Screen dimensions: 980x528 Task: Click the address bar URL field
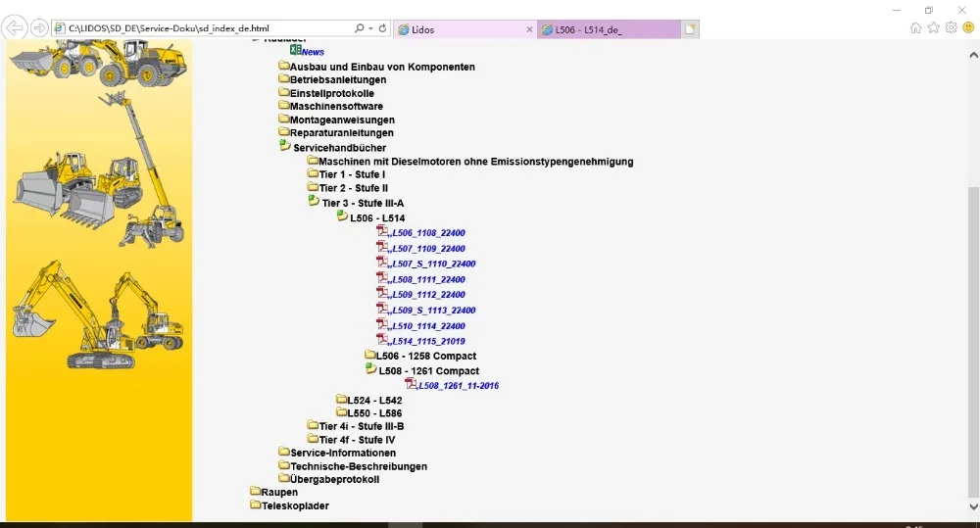pyautogui.click(x=203, y=28)
